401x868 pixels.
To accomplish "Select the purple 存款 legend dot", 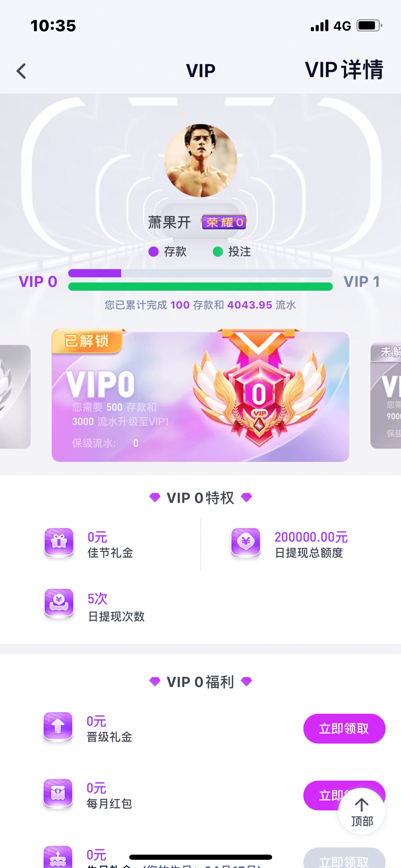I will pos(154,252).
